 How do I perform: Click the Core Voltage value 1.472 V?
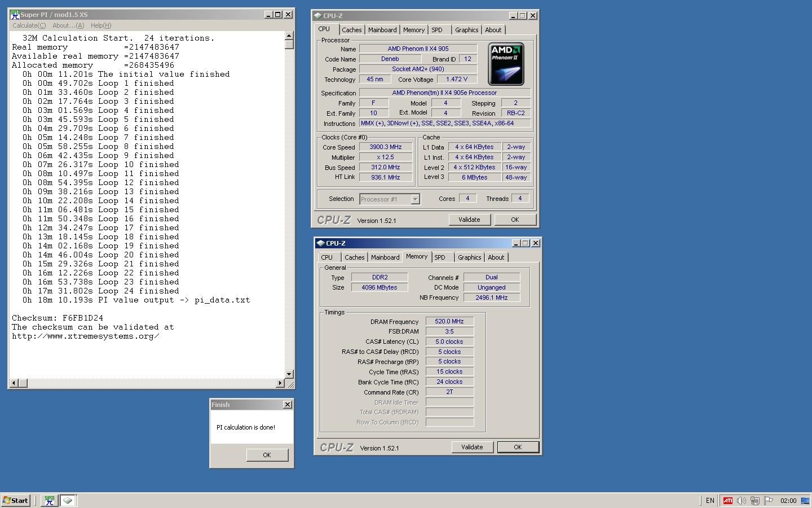(457, 79)
